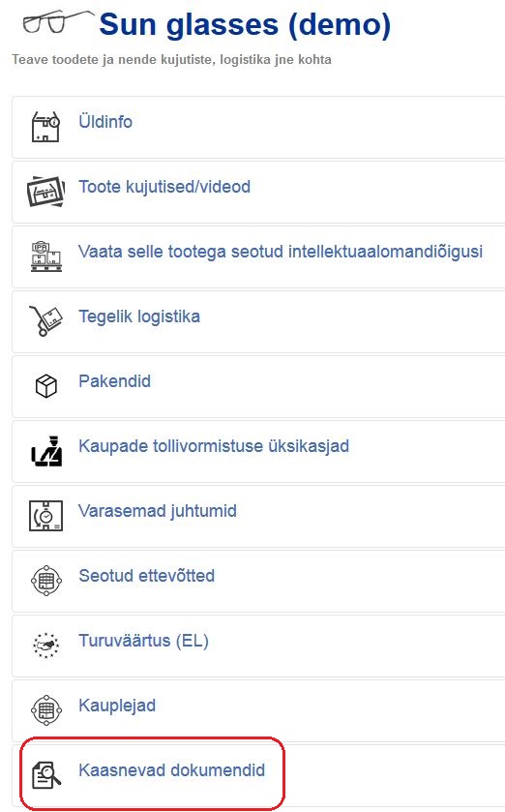Open Turuväärtus (EL) section
The width and height of the screenshot is (505, 812).
click(144, 641)
